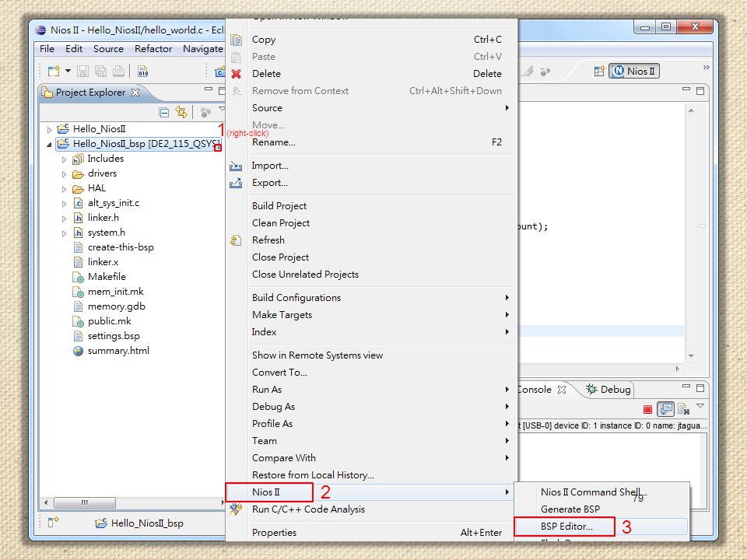Choose Clean Project from context menu
The height and width of the screenshot is (560, 747).
pyautogui.click(x=372, y=223)
